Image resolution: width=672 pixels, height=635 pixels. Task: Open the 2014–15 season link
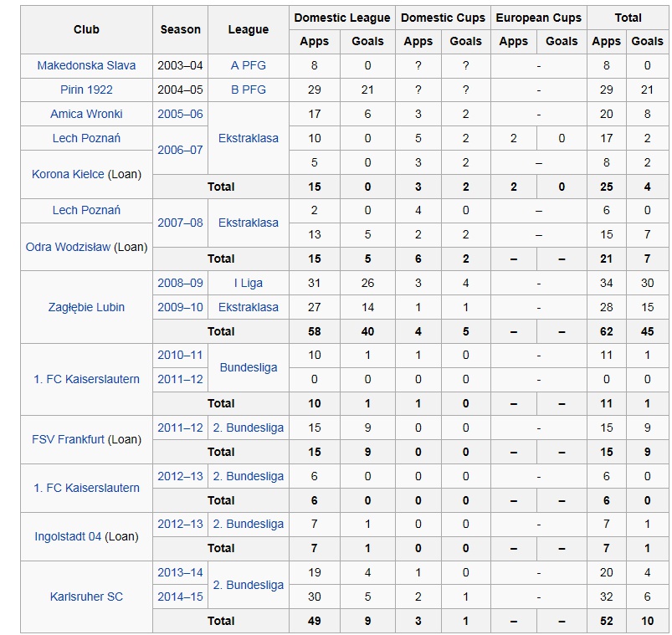pos(180,597)
